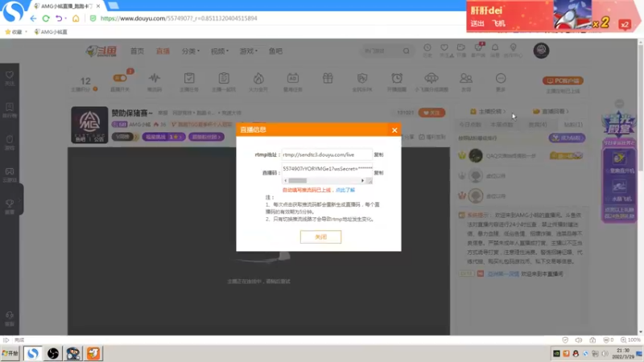The image size is (644, 362).
Task: Switch to the 本周贡献 tab
Action: click(502, 125)
